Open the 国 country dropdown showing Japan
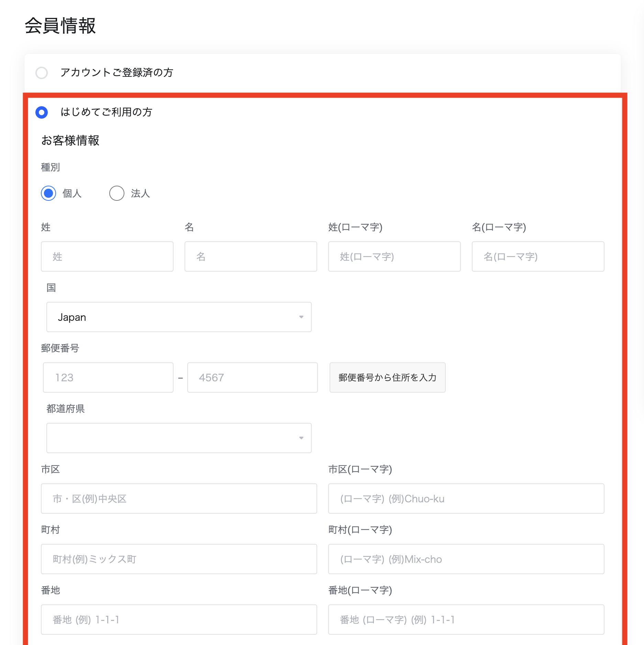This screenshot has width=644, height=645. coord(179,317)
